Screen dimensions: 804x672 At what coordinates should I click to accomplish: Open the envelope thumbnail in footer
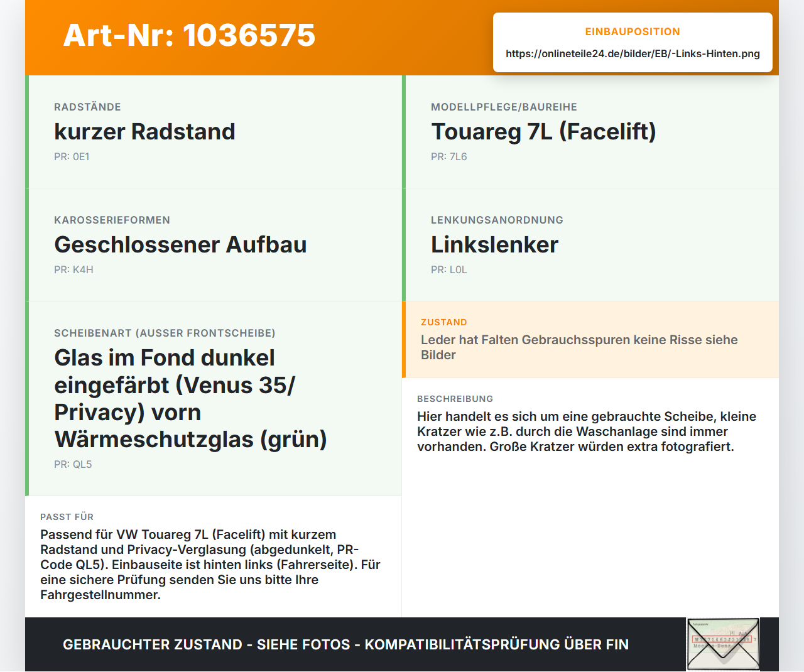[x=723, y=644]
